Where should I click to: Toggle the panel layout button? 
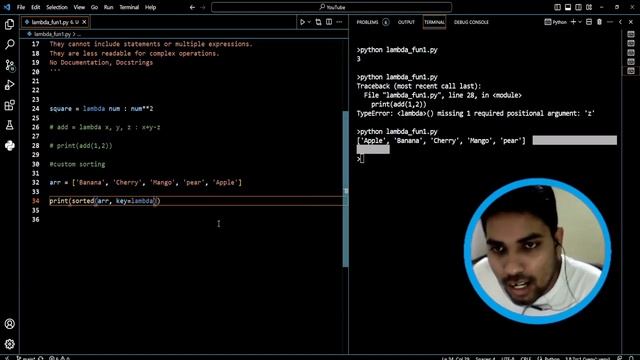(568, 7)
